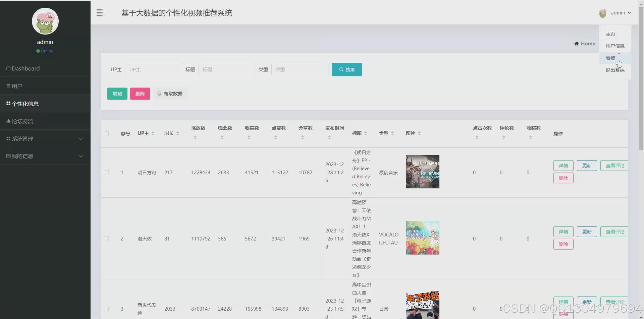Click the pink 删除 batch button
The width and height of the screenshot is (644, 319).
140,93
